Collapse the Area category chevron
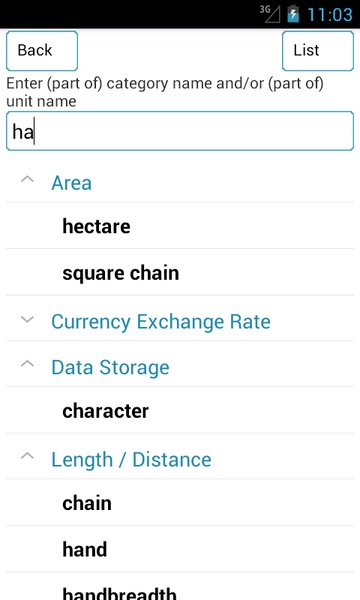The width and height of the screenshot is (360, 600). (27, 179)
